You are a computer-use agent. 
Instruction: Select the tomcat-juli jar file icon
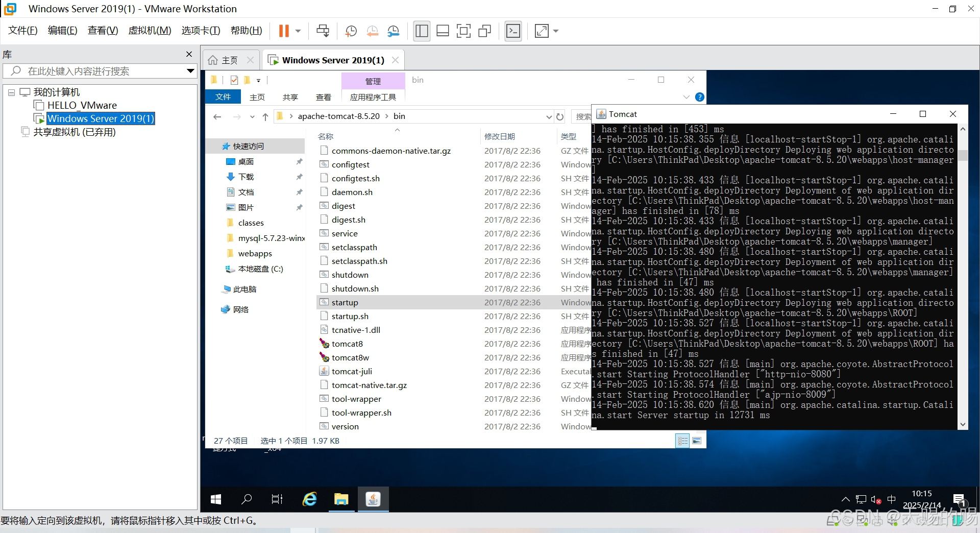324,371
